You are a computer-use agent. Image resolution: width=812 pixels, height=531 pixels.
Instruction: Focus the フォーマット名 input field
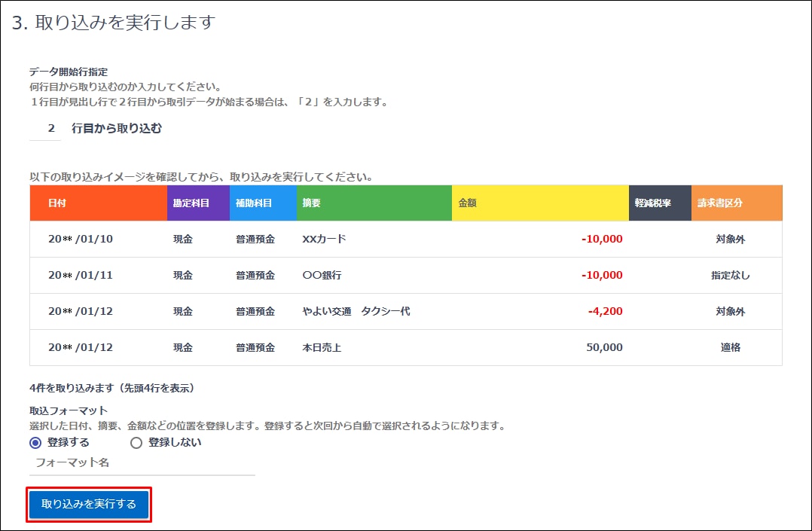(142, 462)
